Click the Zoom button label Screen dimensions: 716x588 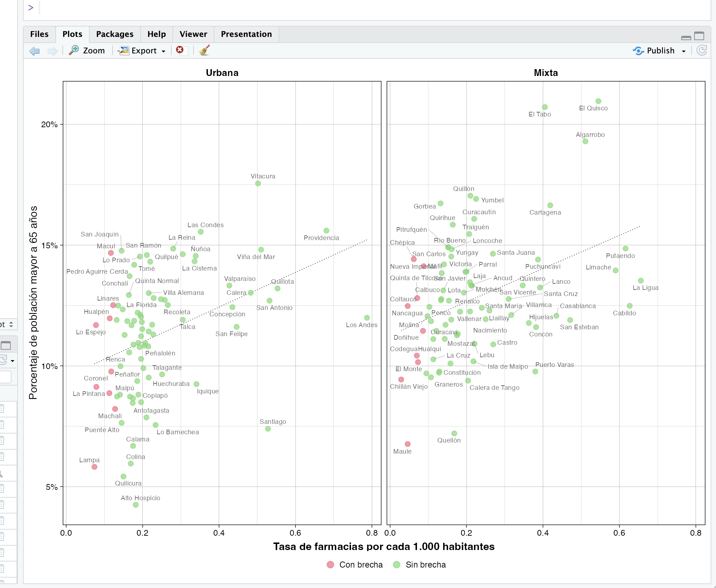tap(94, 51)
